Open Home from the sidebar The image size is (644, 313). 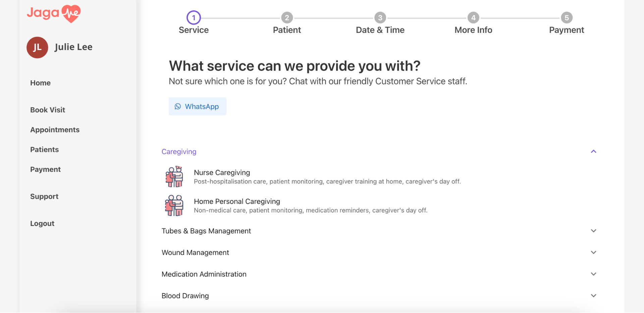pyautogui.click(x=40, y=83)
